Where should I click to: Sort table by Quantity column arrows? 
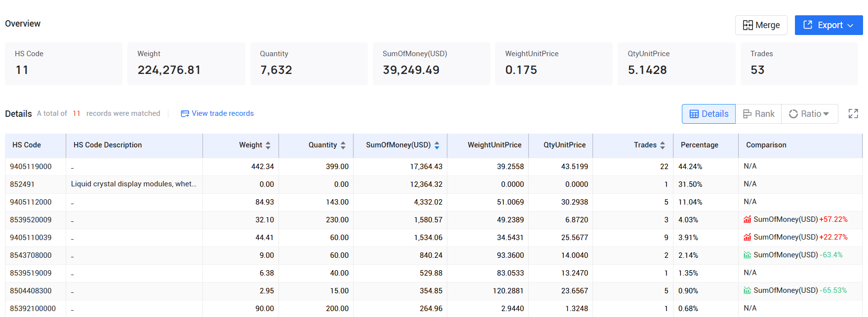[343, 145]
